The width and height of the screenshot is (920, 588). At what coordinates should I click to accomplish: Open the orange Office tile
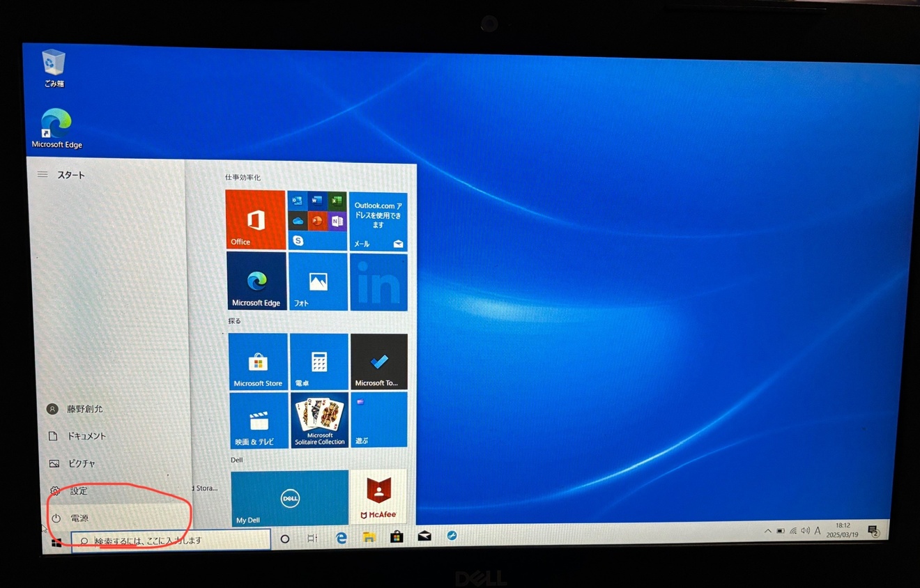tap(255, 219)
